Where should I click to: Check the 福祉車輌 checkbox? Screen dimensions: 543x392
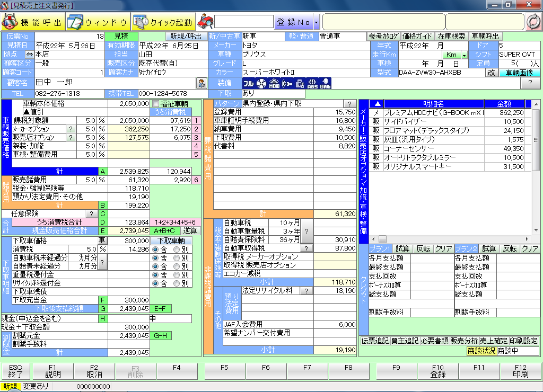click(x=156, y=103)
